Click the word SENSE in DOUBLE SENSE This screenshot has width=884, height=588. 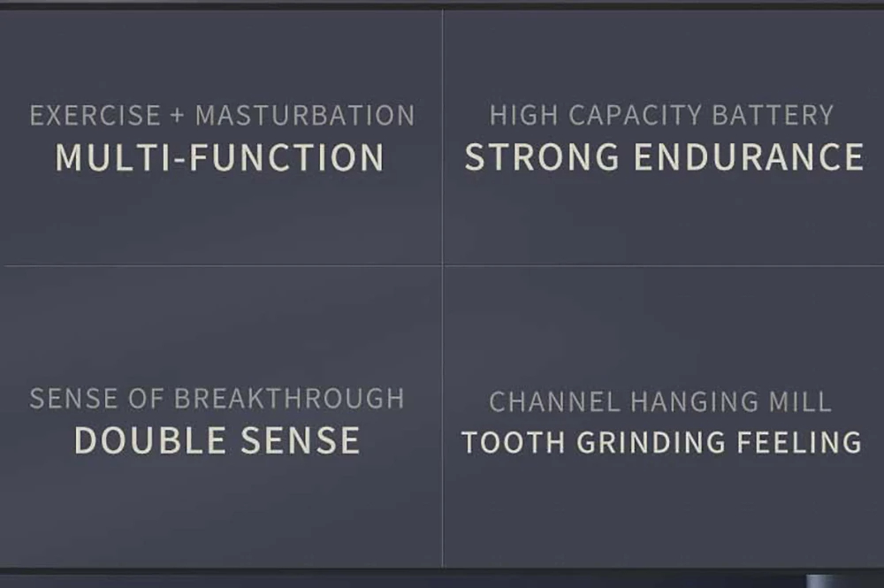pos(301,440)
